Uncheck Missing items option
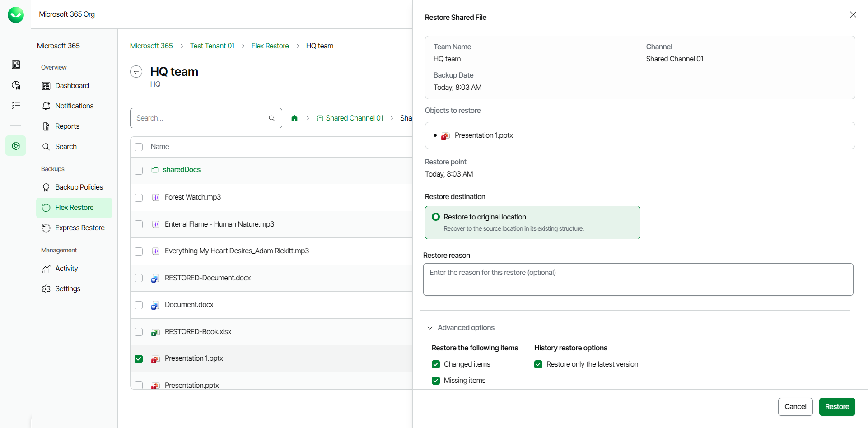 coord(436,381)
